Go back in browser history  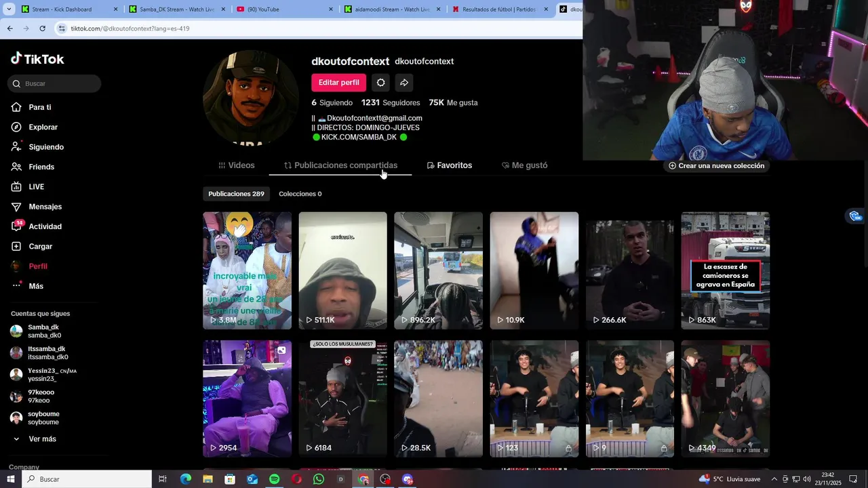tap(9, 28)
